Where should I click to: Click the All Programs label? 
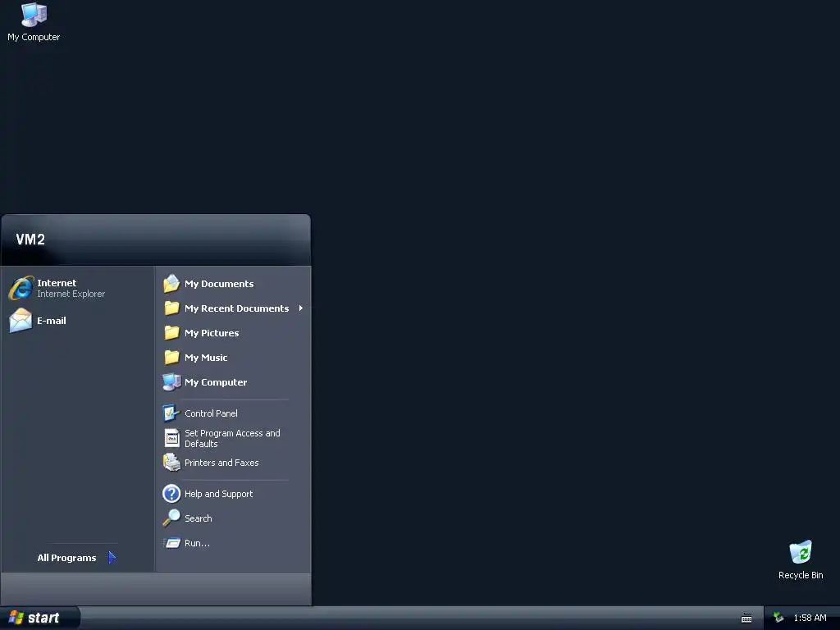[x=66, y=558]
